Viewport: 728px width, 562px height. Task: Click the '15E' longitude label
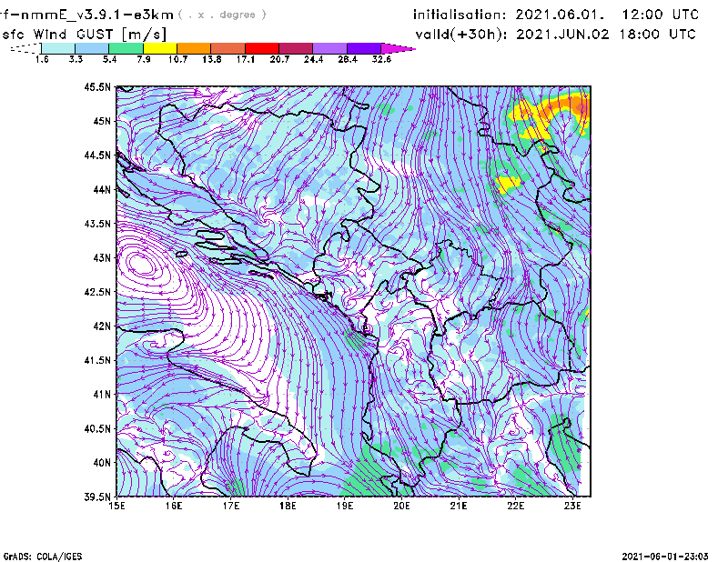click(116, 506)
